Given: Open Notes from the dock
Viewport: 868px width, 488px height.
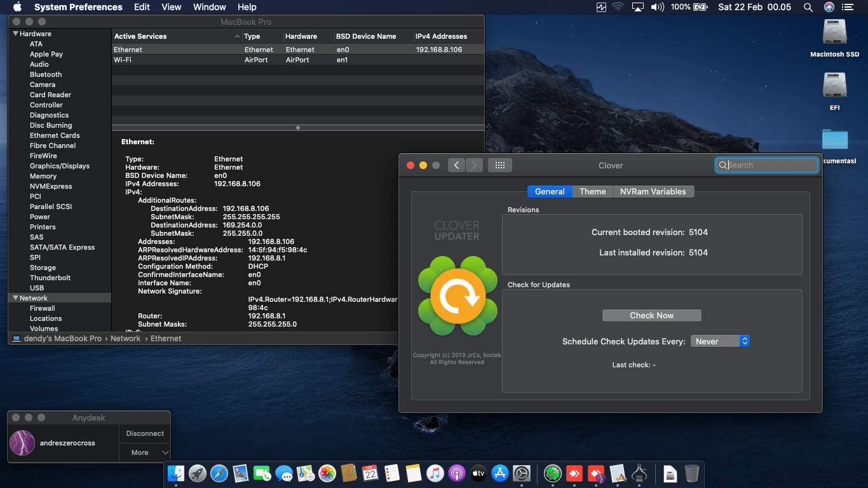Looking at the screenshot, I should click(x=414, y=473).
